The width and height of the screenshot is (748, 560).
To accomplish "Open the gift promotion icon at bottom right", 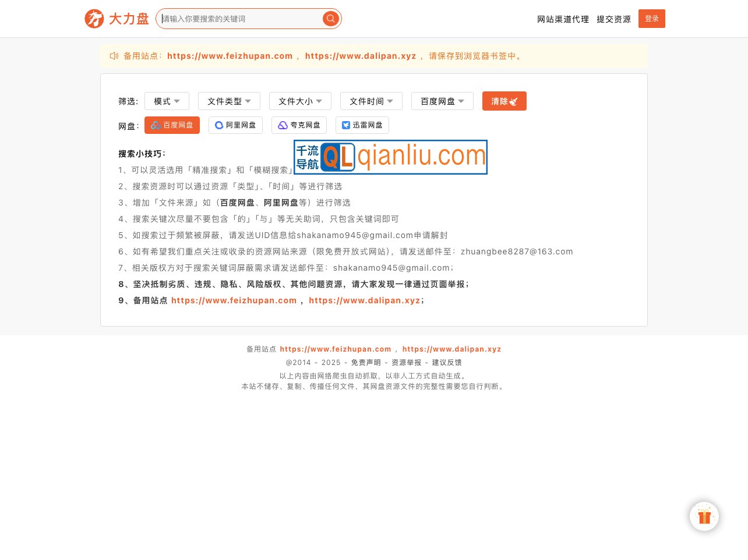I will 704,516.
